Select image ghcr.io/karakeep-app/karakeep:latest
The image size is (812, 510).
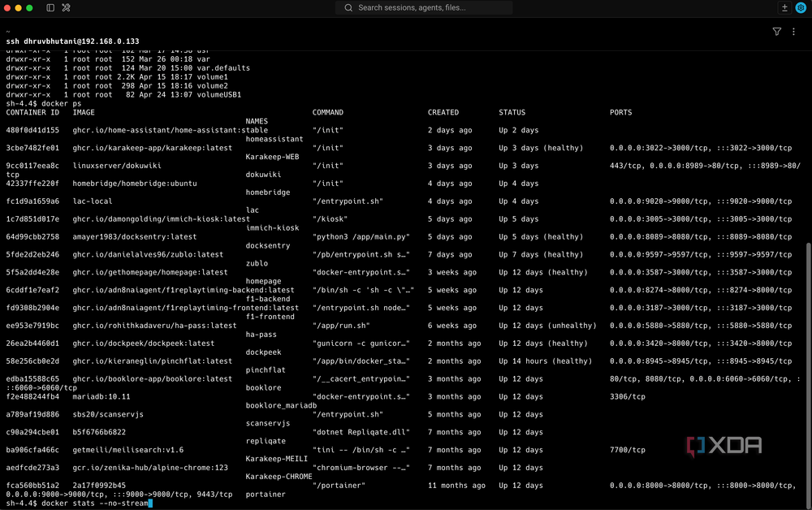[153, 148]
